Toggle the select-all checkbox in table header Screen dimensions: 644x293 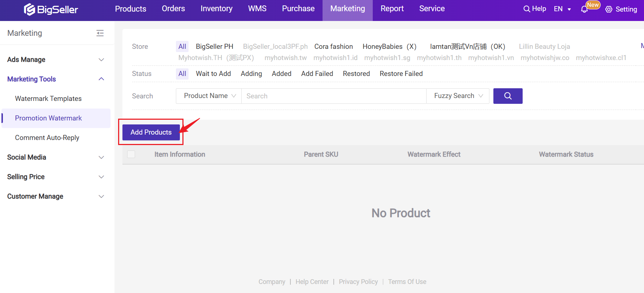coord(131,154)
